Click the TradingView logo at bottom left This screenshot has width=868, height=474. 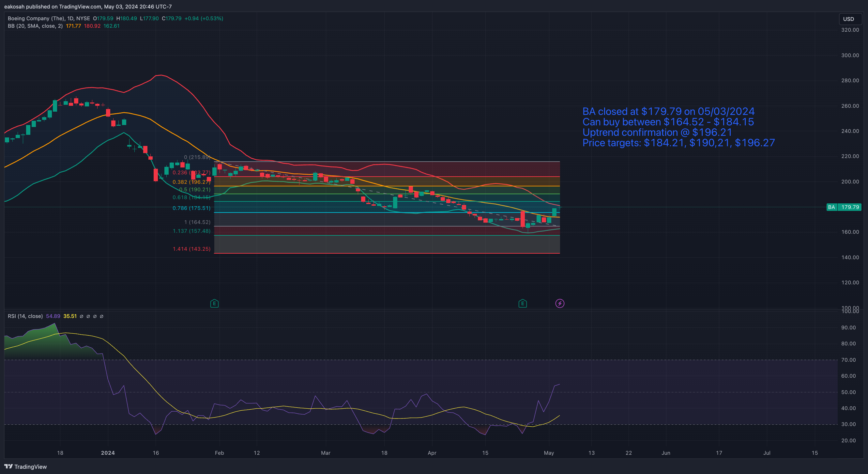coord(26,466)
